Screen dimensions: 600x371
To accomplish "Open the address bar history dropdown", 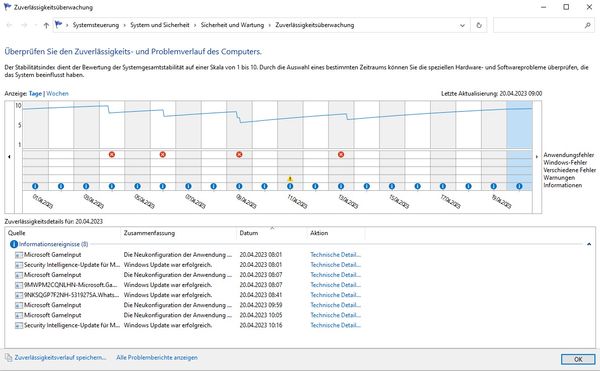I will pos(462,25).
